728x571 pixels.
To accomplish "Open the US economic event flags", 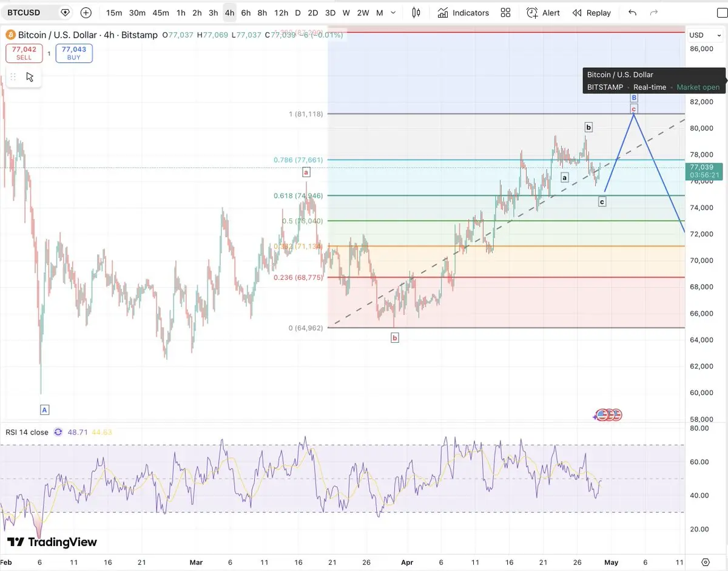I will (608, 415).
